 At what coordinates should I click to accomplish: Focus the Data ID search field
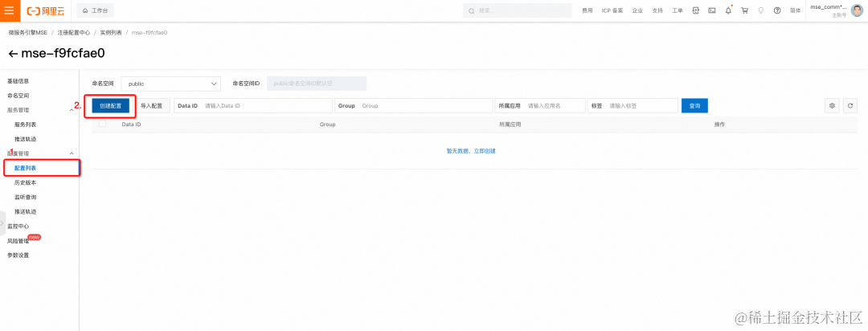[253, 106]
